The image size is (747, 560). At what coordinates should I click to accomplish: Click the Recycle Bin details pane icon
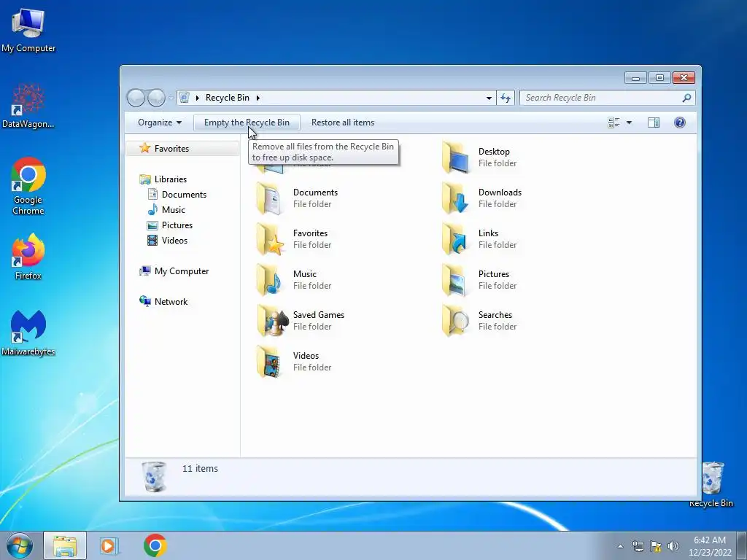154,477
